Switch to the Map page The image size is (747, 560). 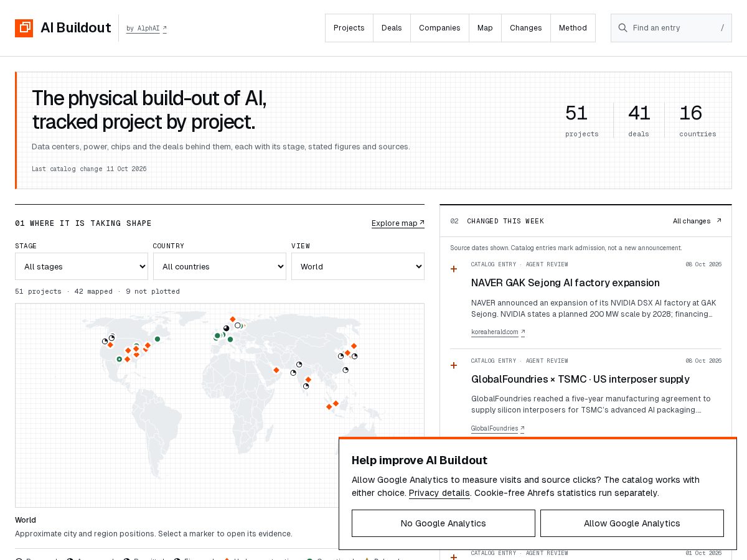click(485, 28)
